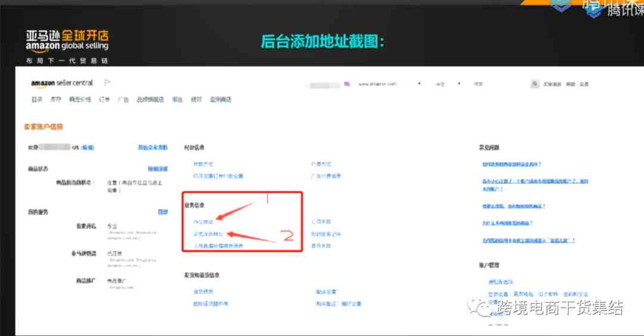Click the blue link beside 商品状态
This screenshot has width=644, height=336.
tap(157, 169)
